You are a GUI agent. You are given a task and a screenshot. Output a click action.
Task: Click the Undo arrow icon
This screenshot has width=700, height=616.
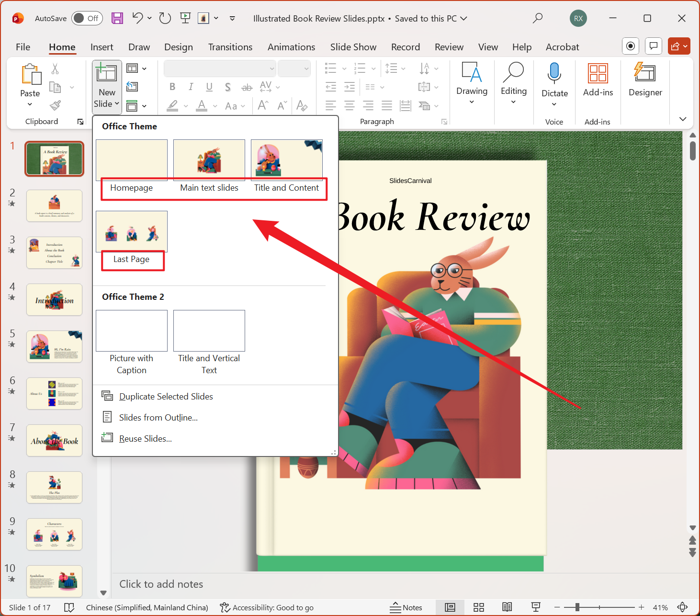137,18
